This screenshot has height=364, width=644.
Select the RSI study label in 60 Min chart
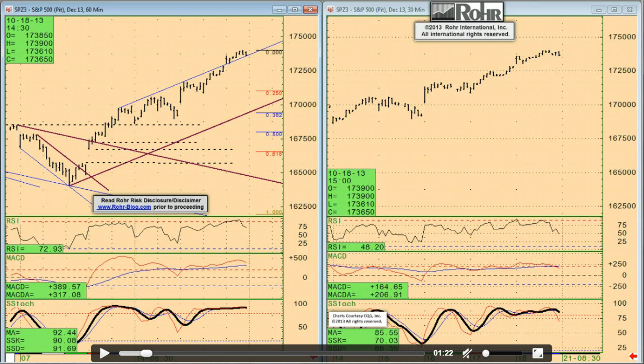tap(13, 220)
